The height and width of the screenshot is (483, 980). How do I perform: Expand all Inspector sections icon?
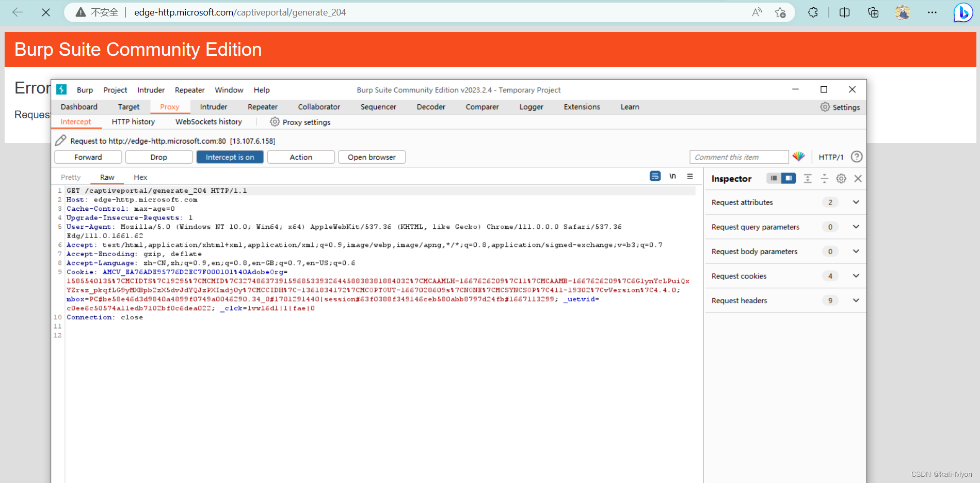[x=808, y=178]
